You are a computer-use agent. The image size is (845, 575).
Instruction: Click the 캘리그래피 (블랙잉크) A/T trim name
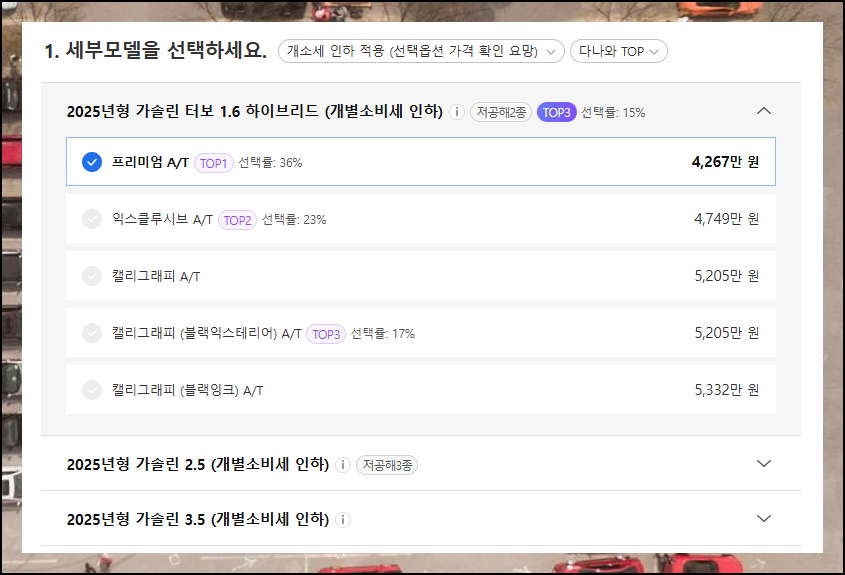click(187, 390)
